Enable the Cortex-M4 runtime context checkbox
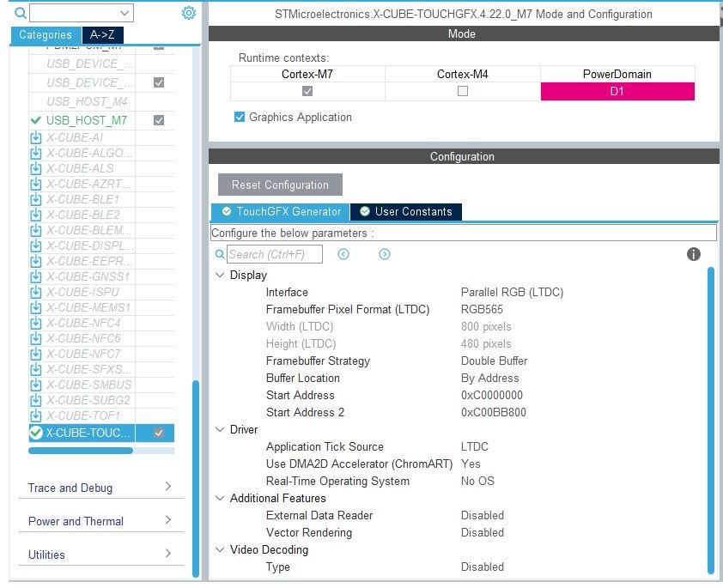Image resolution: width=723 pixels, height=588 pixels. [x=463, y=91]
